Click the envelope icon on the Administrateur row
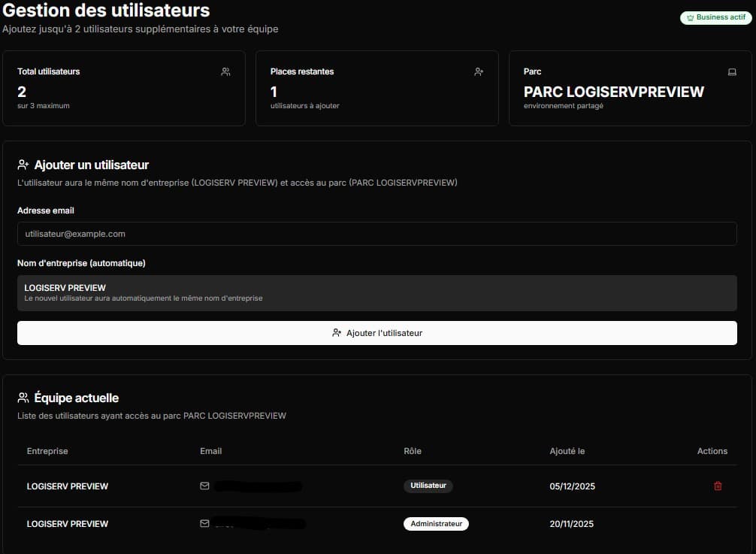 204,523
